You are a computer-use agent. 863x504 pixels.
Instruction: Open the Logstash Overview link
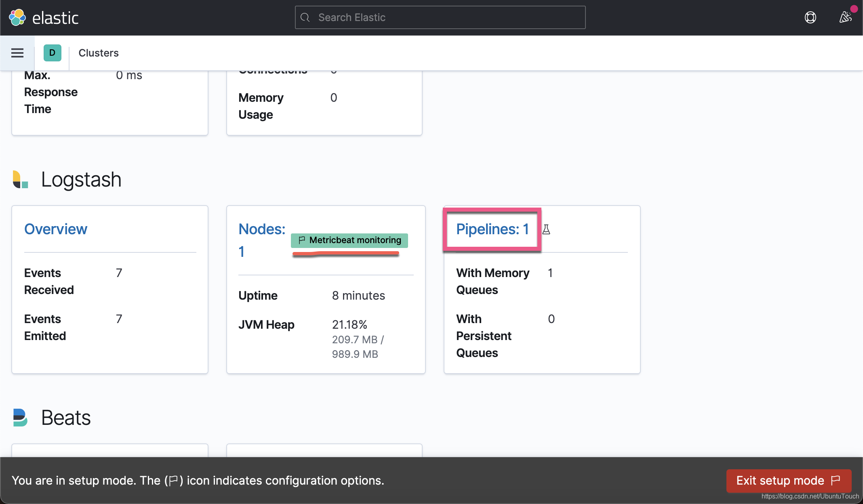(x=56, y=229)
